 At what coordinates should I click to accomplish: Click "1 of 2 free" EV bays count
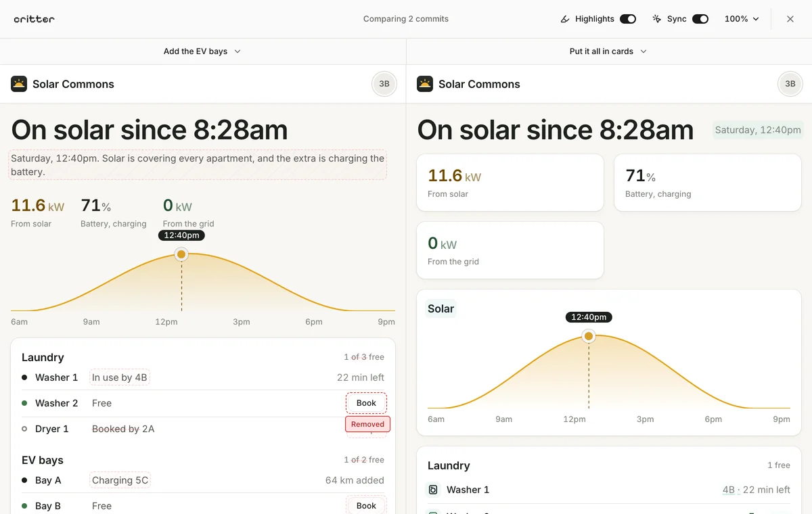click(x=364, y=460)
